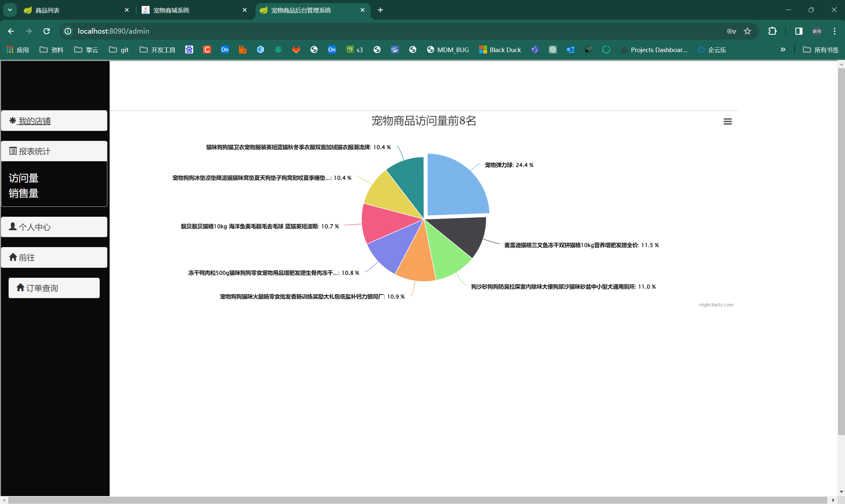The height and width of the screenshot is (504, 845).
Task: Open the 开发工具 bookmark folder
Action: pyautogui.click(x=158, y=49)
